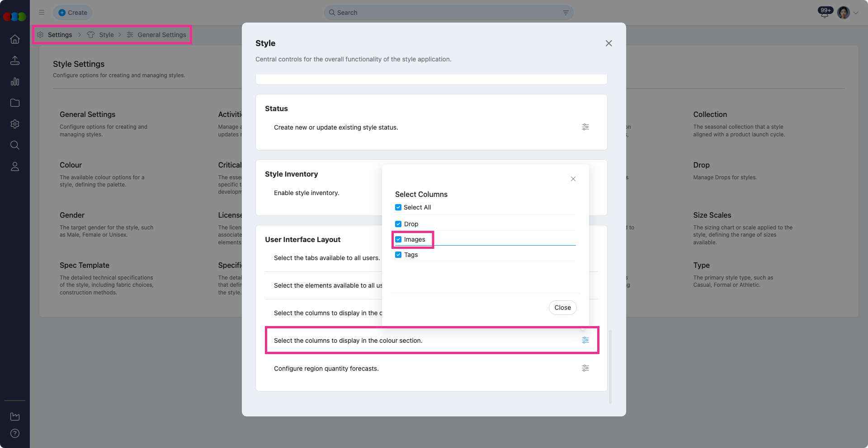Open the Home icon in sidebar
This screenshot has width=868, height=448.
[15, 39]
